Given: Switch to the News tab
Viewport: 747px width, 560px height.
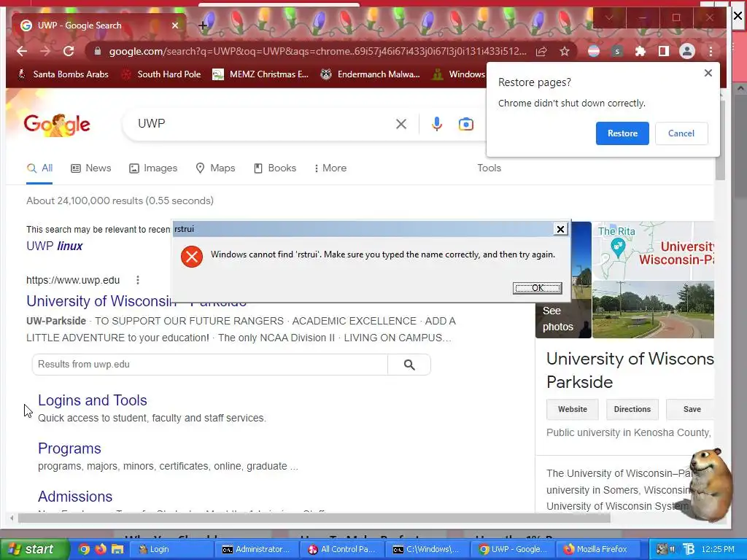Looking at the screenshot, I should pos(91,168).
